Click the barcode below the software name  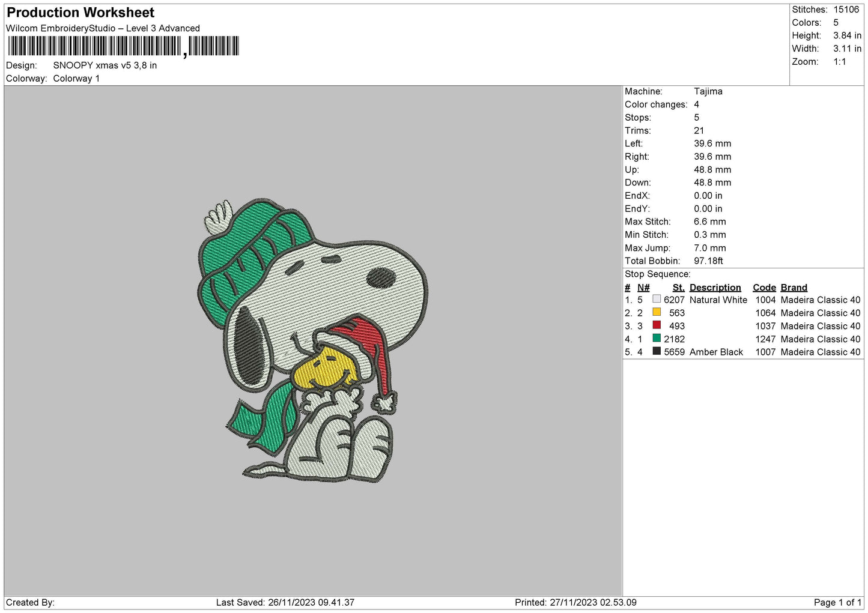point(124,46)
